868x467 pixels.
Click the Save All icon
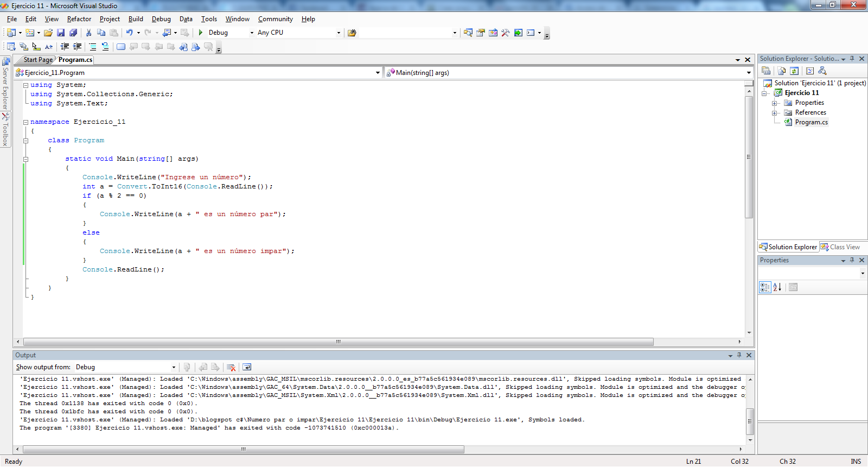pyautogui.click(x=73, y=33)
